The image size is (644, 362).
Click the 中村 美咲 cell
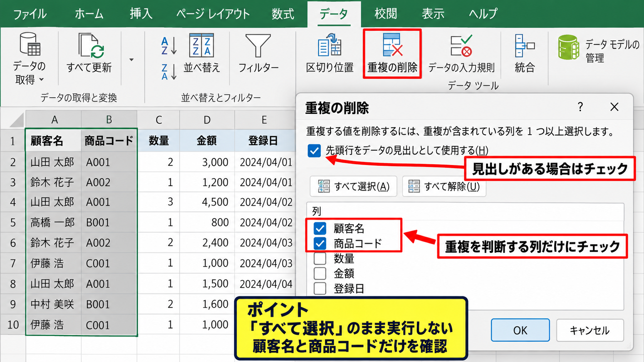pos(54,304)
